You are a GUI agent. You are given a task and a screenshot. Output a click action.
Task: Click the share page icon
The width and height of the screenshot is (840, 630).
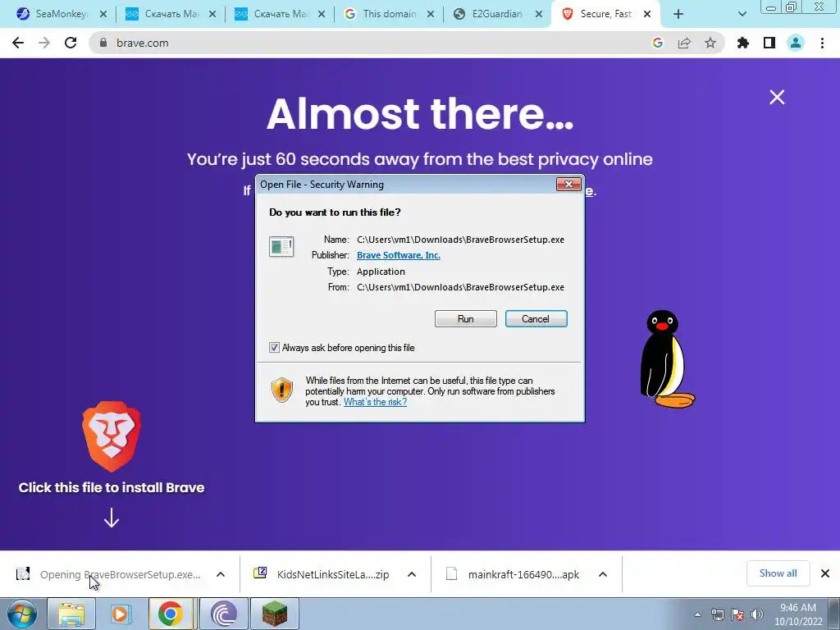pyautogui.click(x=684, y=43)
